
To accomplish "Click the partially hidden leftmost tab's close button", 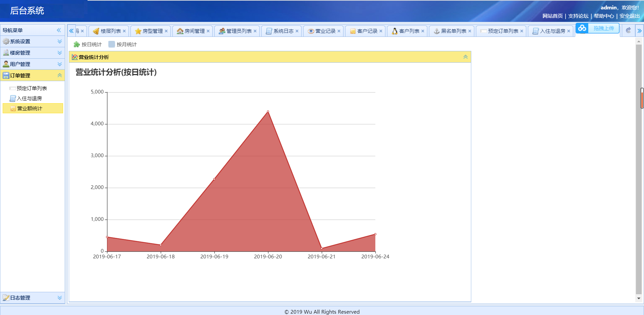I will click(83, 31).
